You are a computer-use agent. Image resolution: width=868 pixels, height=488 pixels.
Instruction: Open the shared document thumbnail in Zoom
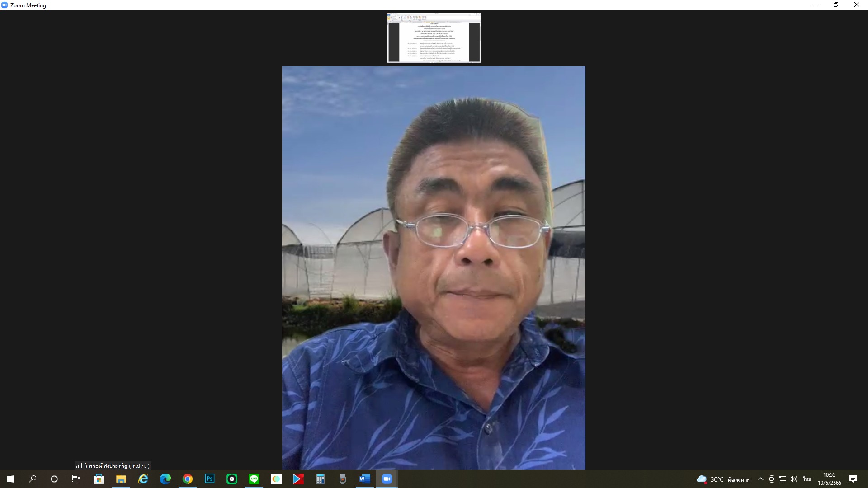(434, 38)
